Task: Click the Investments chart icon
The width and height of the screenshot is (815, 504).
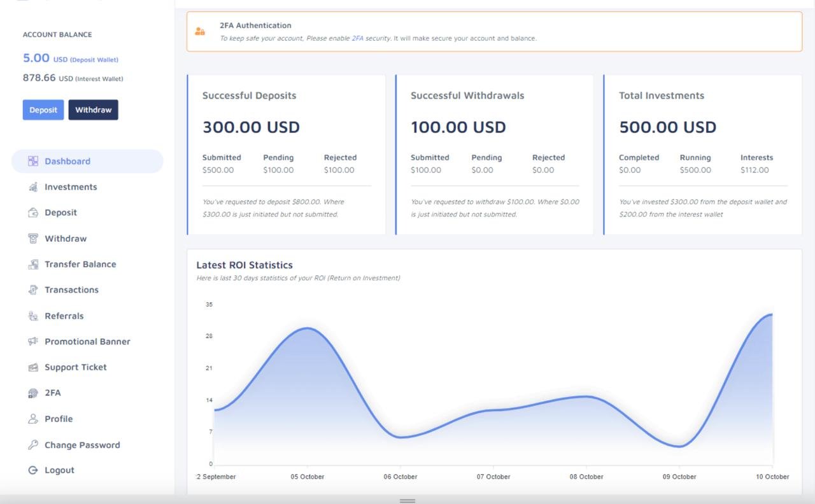Action: (x=33, y=187)
